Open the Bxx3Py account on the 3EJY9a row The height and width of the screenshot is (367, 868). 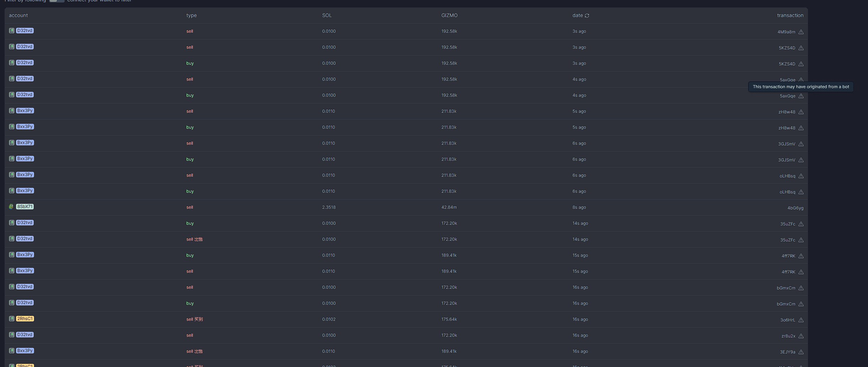(x=25, y=351)
